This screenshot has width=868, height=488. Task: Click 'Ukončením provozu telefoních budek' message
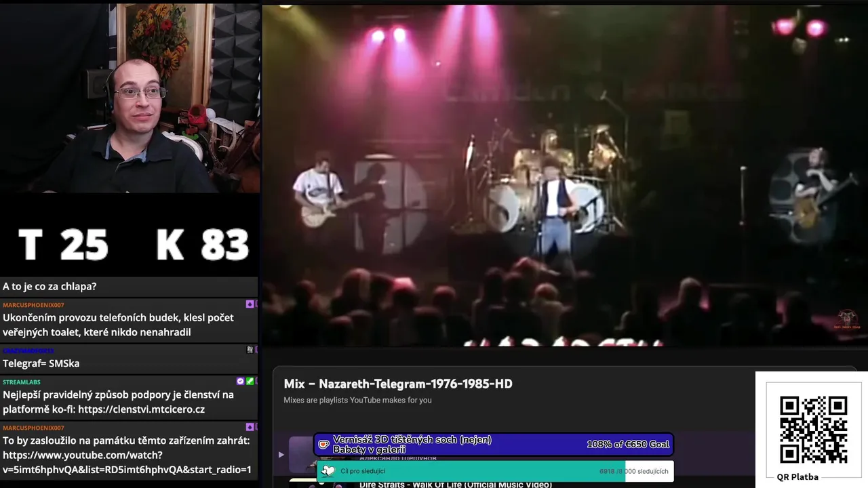(118, 325)
